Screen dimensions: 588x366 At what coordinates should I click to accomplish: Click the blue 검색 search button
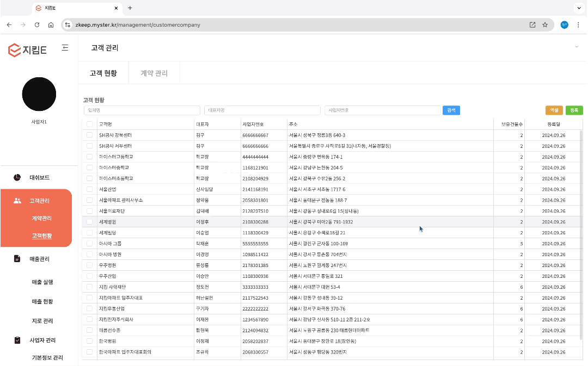[x=451, y=110]
